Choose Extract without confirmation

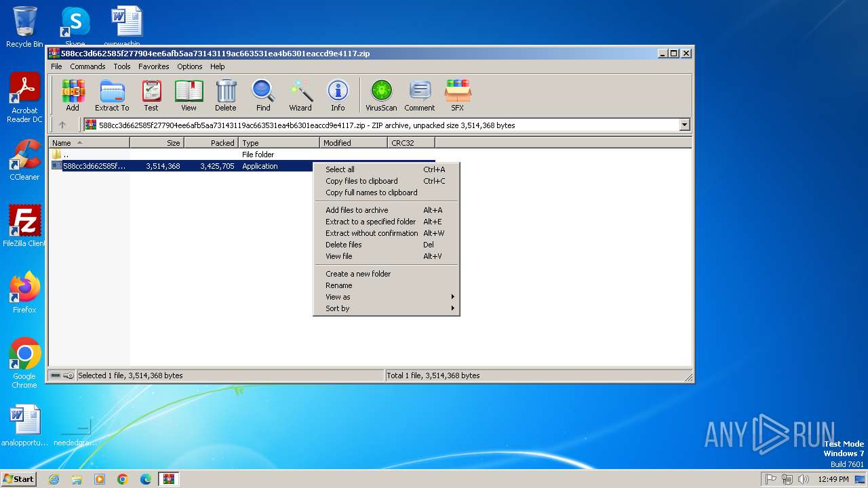coord(387,233)
